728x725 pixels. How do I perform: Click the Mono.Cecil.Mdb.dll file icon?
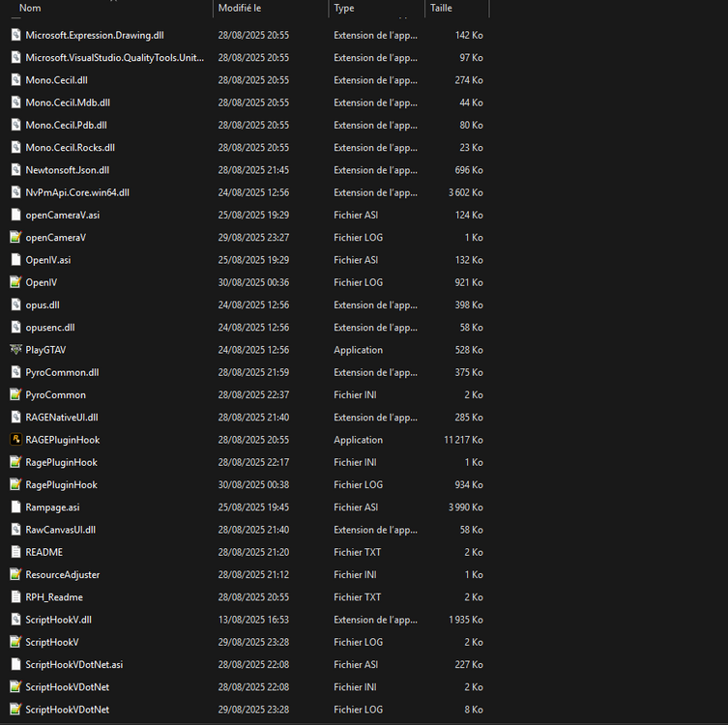[x=15, y=102]
